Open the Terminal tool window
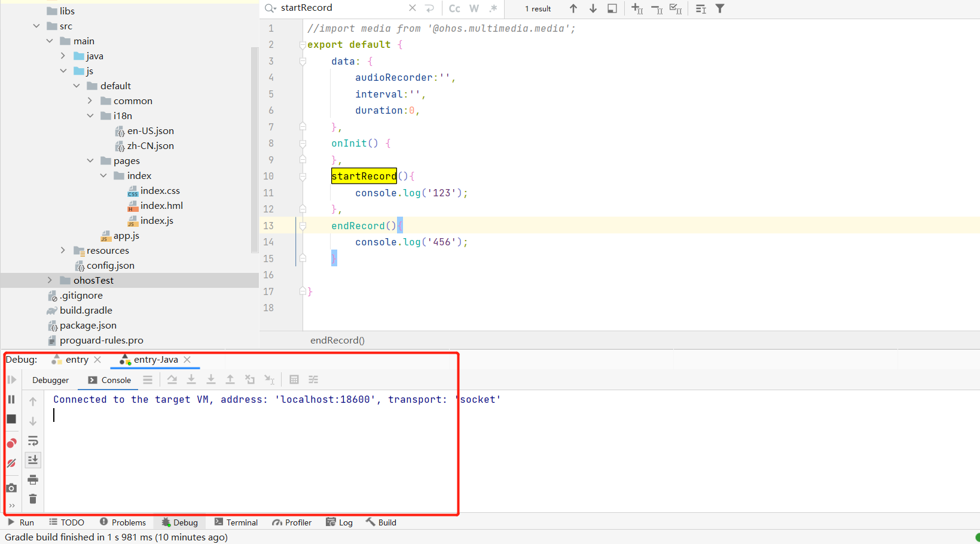Viewport: 980px width, 544px height. (236, 522)
